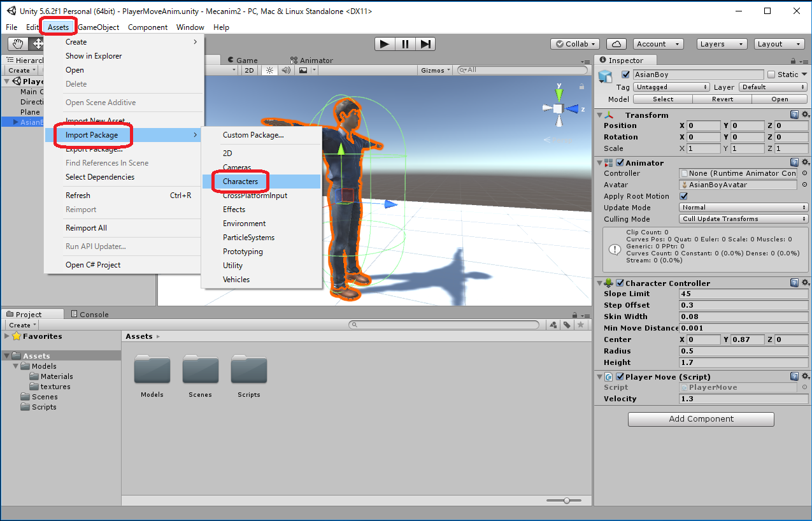Choose Characters from the Import Package submenu
Image resolution: width=812 pixels, height=521 pixels.
coord(241,182)
